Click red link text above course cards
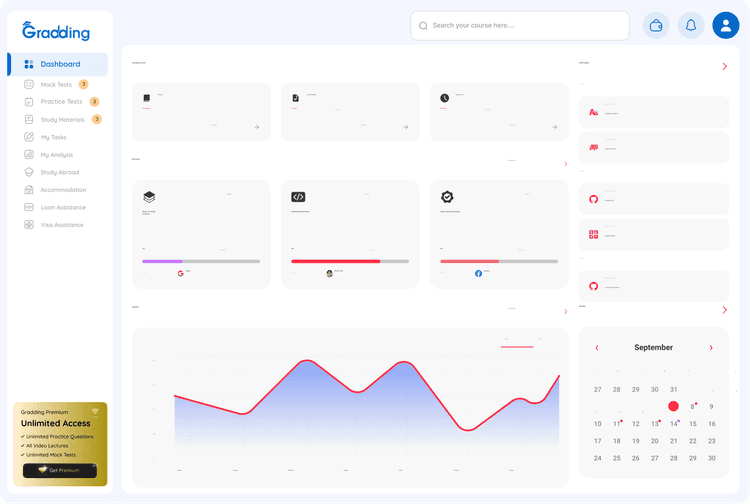Viewport: 750px width, 504px height. [511, 160]
